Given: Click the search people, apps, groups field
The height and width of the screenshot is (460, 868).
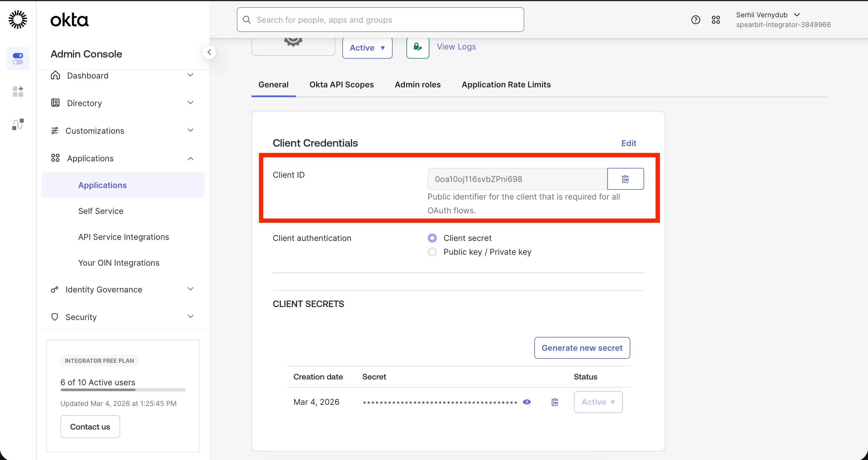Looking at the screenshot, I should click(380, 20).
